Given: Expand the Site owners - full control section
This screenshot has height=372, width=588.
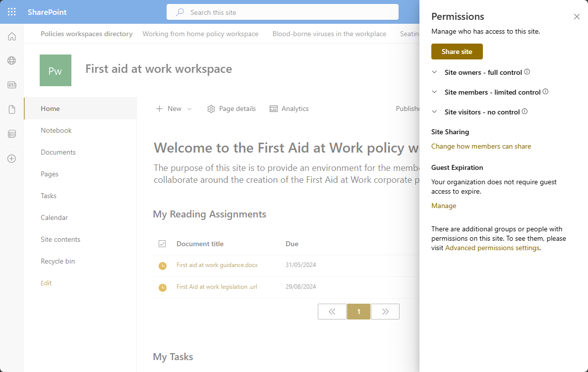Looking at the screenshot, I should coord(434,72).
